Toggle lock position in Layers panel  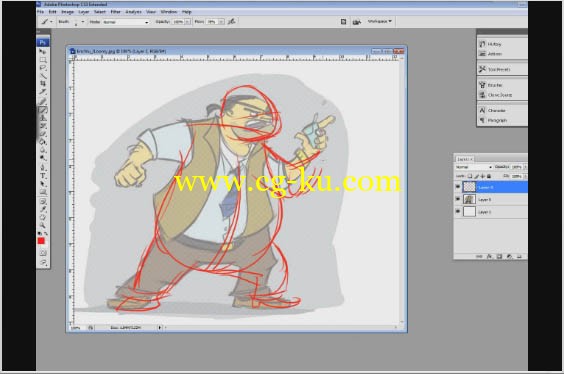[x=483, y=176]
